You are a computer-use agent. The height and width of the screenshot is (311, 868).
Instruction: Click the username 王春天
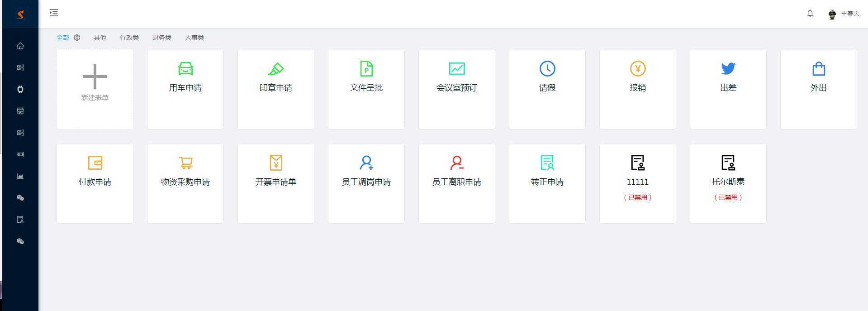coord(850,14)
